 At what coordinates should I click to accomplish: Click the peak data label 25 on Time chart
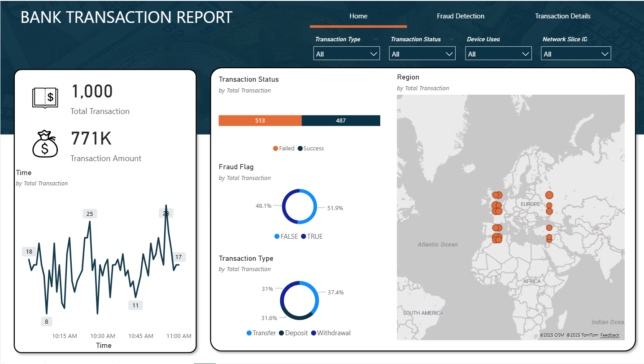[x=90, y=214]
